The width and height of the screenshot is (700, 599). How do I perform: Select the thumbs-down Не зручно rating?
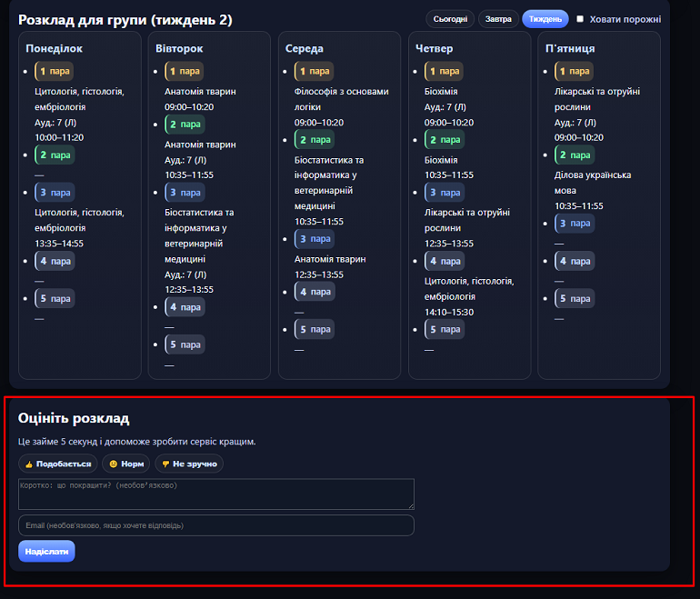pos(188,464)
